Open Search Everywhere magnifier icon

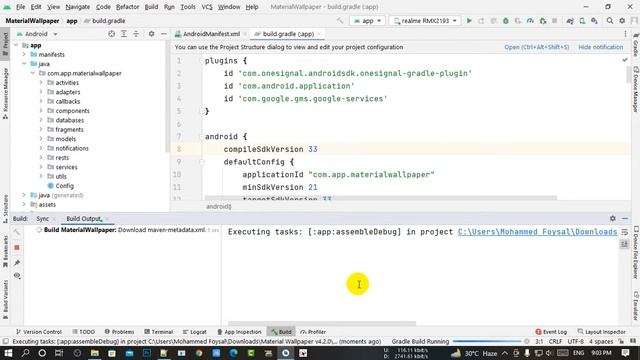tap(609, 20)
